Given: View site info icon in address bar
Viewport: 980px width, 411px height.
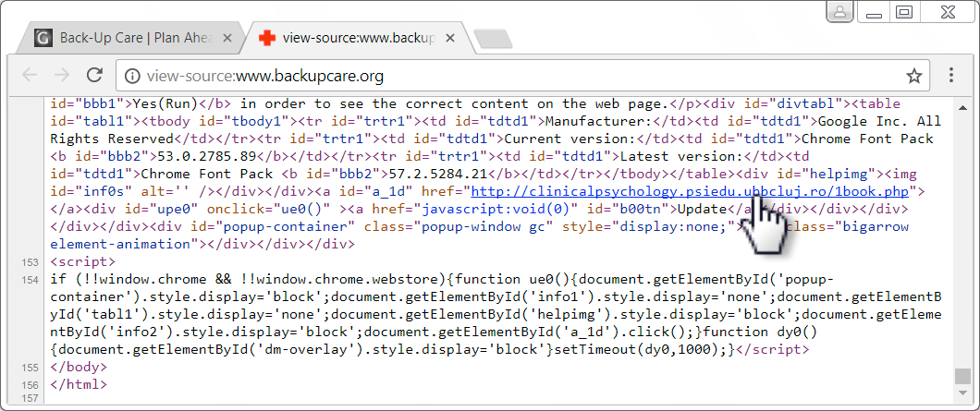Looking at the screenshot, I should coord(131,77).
